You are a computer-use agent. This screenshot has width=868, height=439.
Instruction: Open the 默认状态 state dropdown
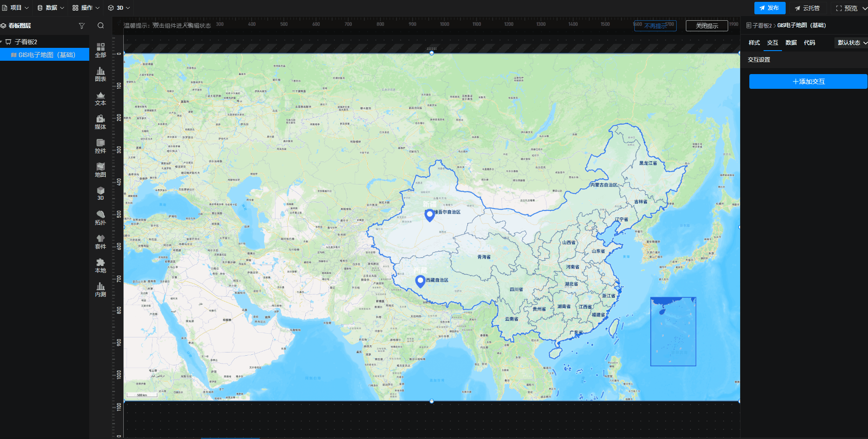pyautogui.click(x=851, y=43)
